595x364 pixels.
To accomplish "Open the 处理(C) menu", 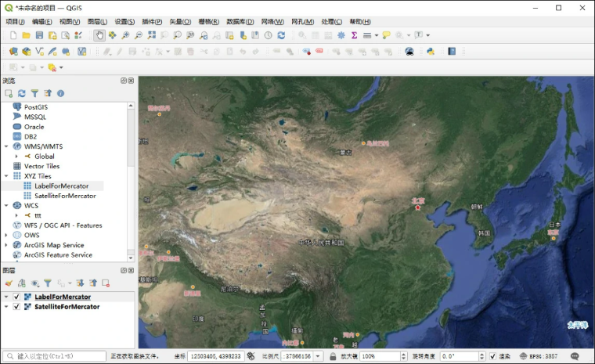I will tap(332, 22).
